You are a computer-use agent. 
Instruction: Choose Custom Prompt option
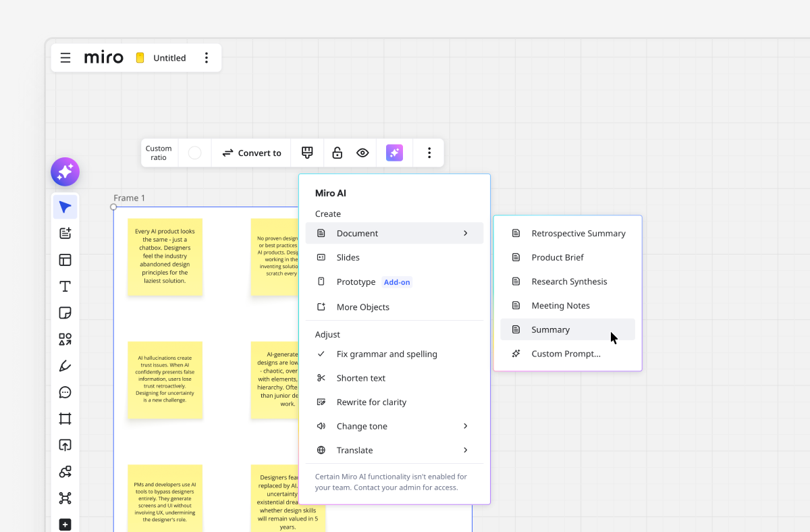point(568,354)
